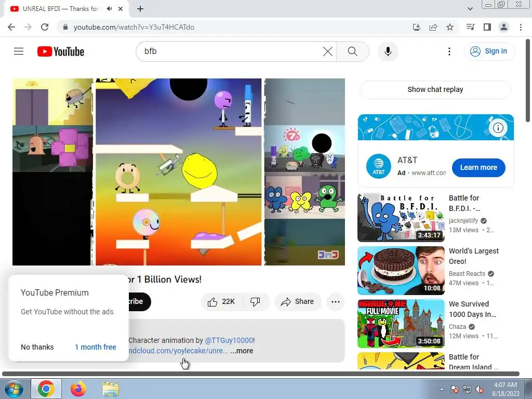
Task: Open World's Largest Oreo thumbnail
Action: [401, 271]
